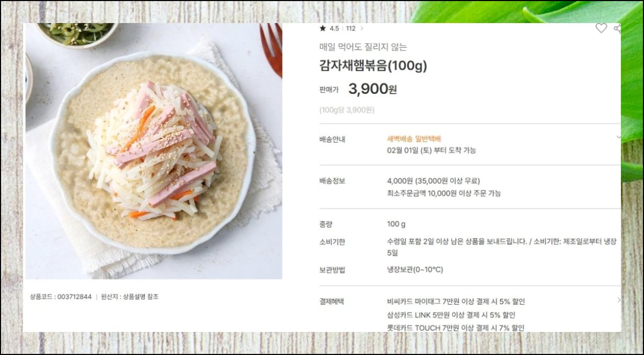
Task: Click the 4.5 rating score
Action: [x=334, y=28]
